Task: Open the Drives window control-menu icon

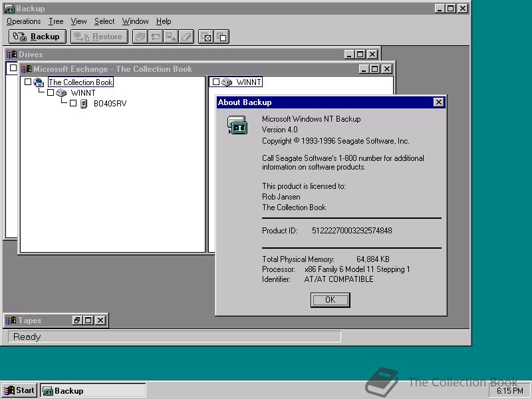Action: click(x=11, y=55)
